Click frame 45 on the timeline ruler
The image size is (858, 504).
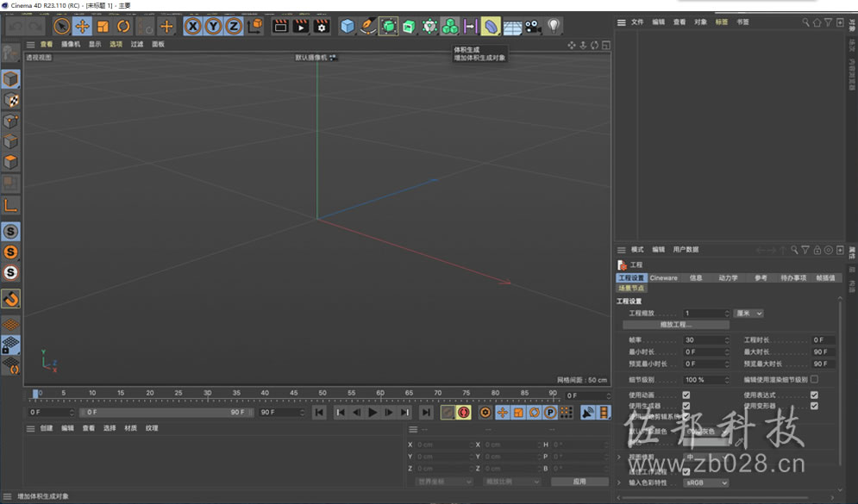[294, 393]
